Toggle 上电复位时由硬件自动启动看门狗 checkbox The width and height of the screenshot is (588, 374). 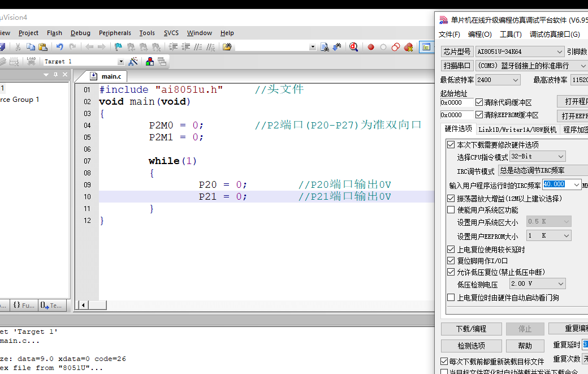pos(451,298)
